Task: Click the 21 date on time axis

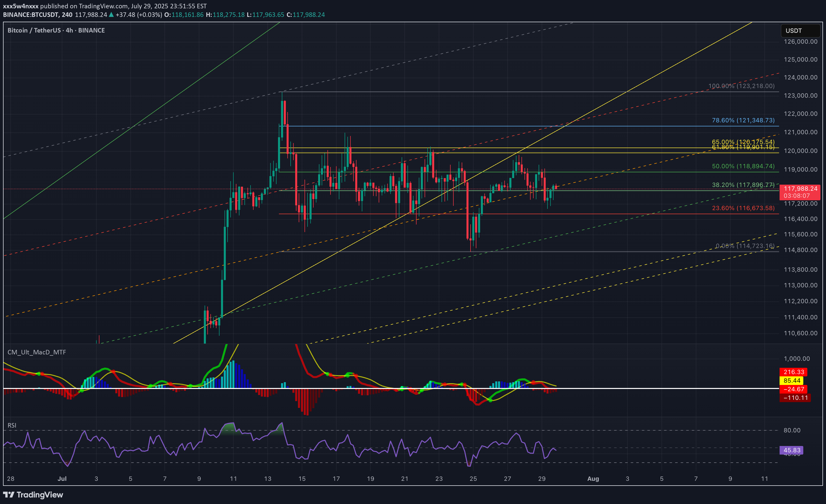Action: point(405,479)
